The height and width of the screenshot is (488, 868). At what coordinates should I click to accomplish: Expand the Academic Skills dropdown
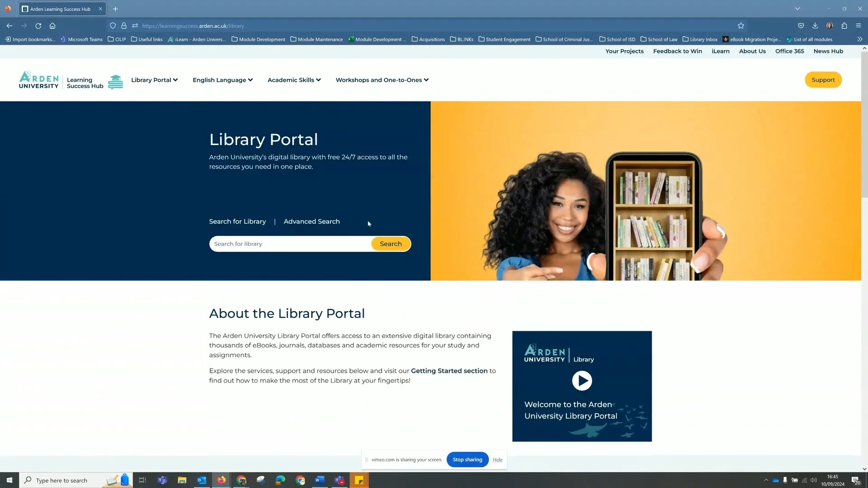pyautogui.click(x=294, y=80)
